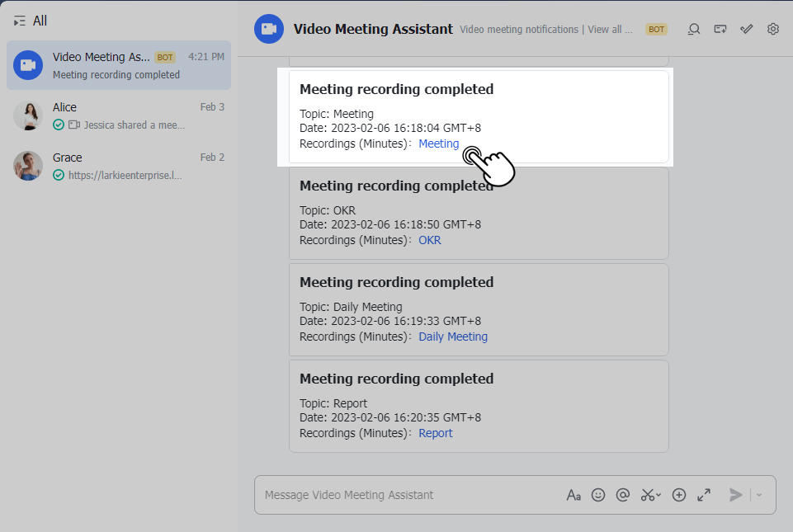Open the Report recording link
793x532 pixels.
tap(435, 433)
